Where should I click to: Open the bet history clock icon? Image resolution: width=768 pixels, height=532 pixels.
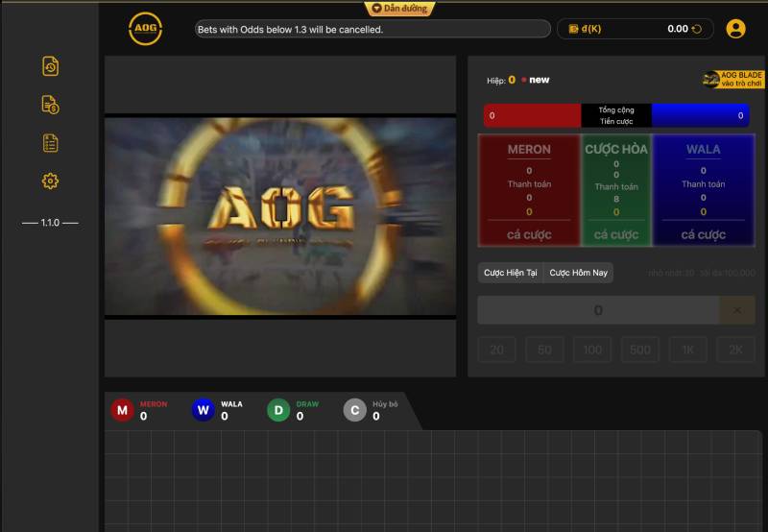coord(51,66)
